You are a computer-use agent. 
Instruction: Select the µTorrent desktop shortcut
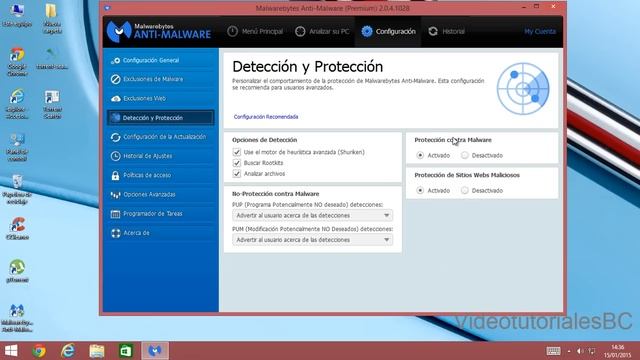[x=17, y=271]
